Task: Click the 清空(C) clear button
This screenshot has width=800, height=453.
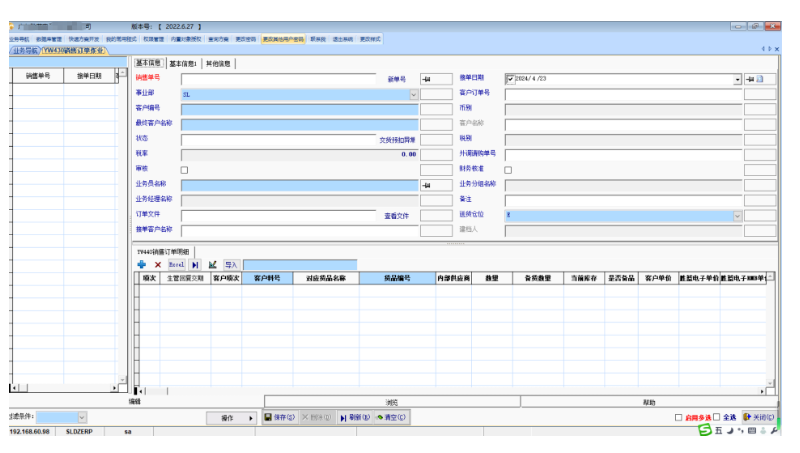Action: pos(391,417)
